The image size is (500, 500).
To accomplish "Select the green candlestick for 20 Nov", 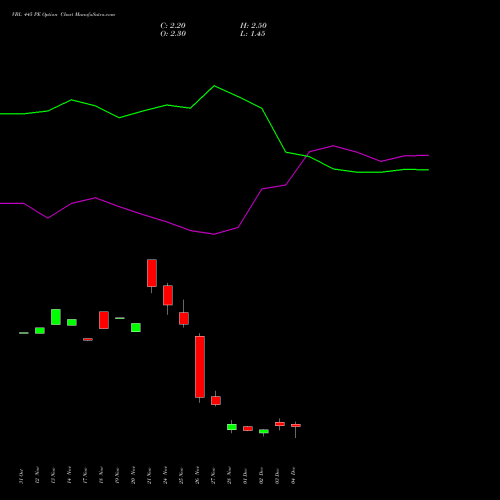I will point(136,327).
